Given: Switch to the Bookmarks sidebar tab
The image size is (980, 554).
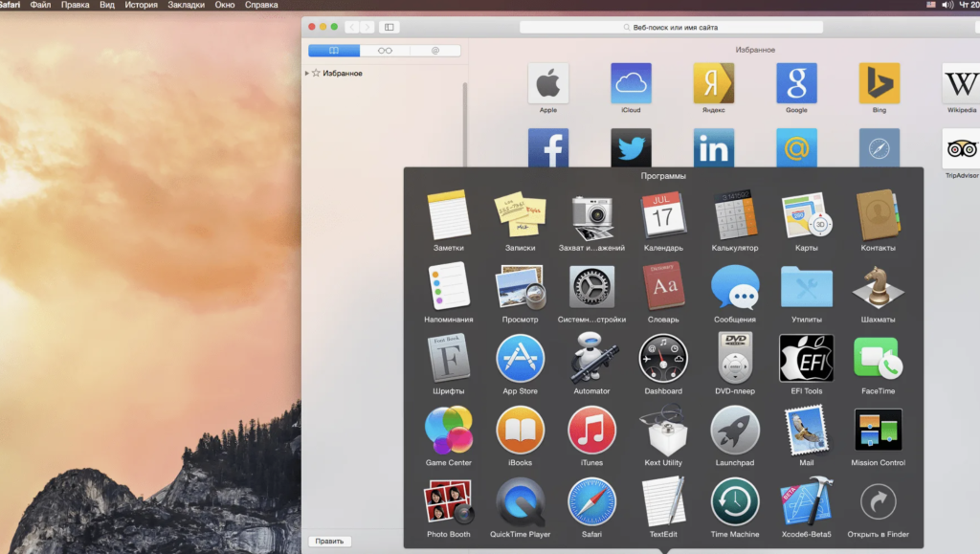Looking at the screenshot, I should coord(334,51).
